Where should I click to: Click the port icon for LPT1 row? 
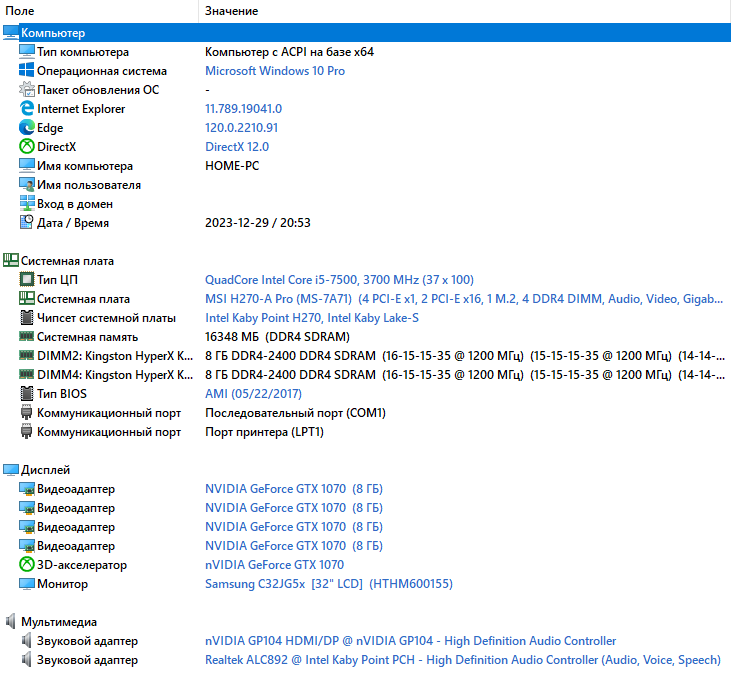(26, 432)
